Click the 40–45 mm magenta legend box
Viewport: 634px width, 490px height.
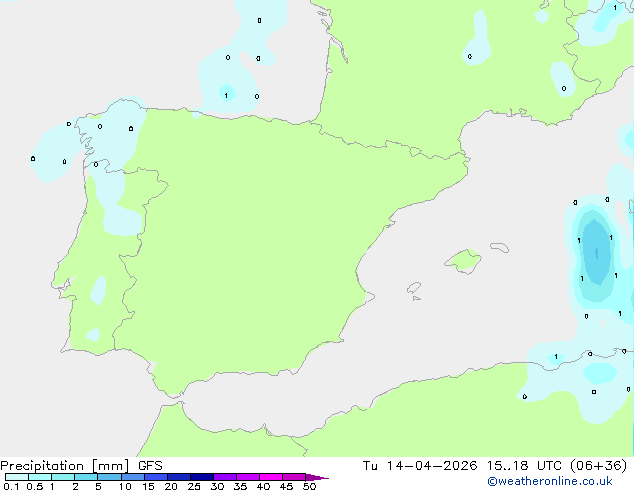coord(271,477)
